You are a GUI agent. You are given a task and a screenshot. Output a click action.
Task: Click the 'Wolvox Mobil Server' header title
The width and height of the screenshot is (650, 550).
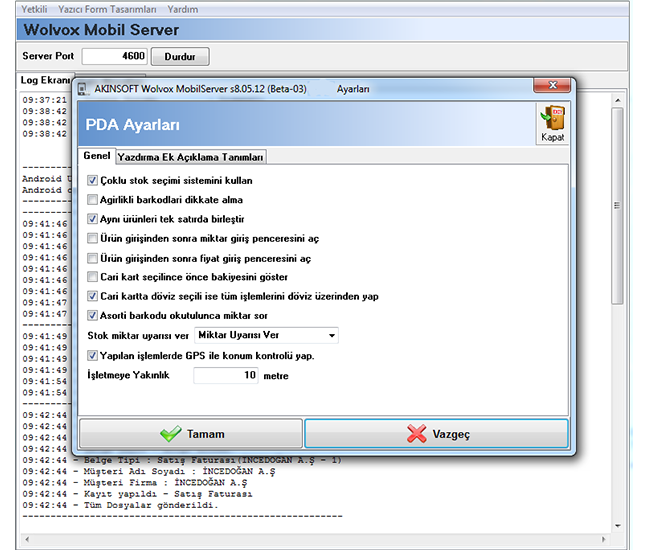tap(101, 30)
